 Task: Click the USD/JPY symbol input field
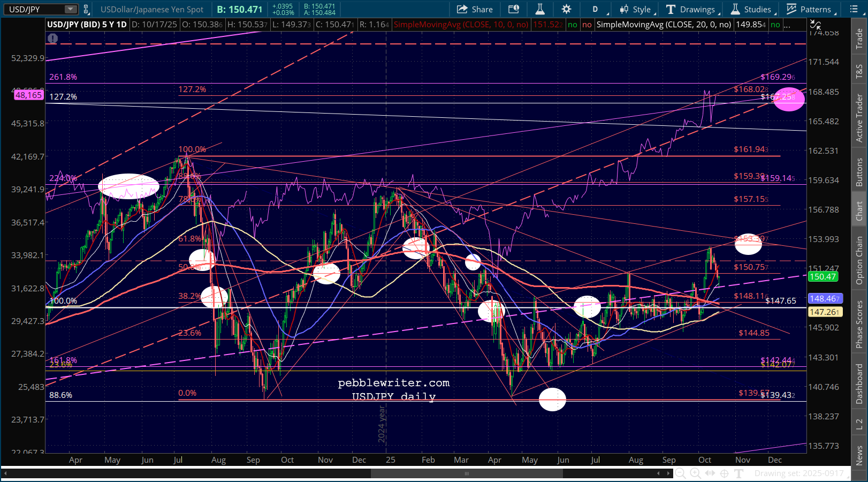click(34, 9)
